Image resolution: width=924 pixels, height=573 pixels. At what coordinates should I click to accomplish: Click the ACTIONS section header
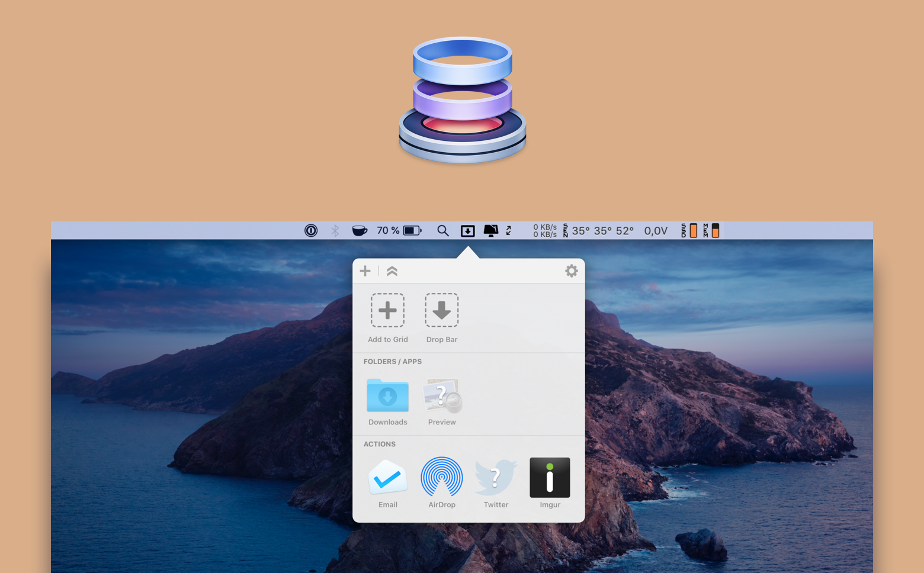click(x=380, y=445)
